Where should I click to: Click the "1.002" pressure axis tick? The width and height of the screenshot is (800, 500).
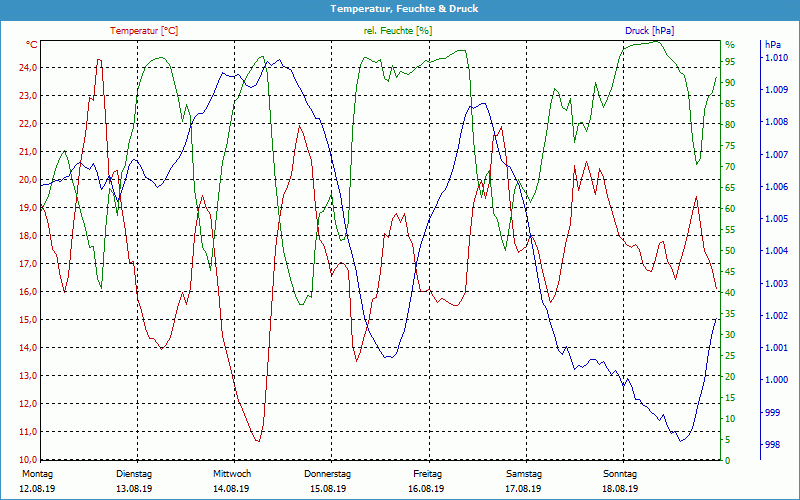tap(776, 316)
